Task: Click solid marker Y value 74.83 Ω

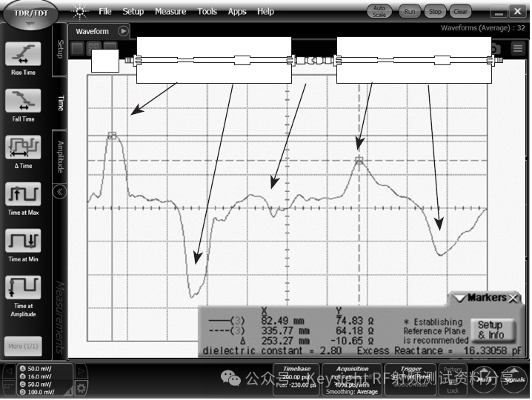Action: 355,321
